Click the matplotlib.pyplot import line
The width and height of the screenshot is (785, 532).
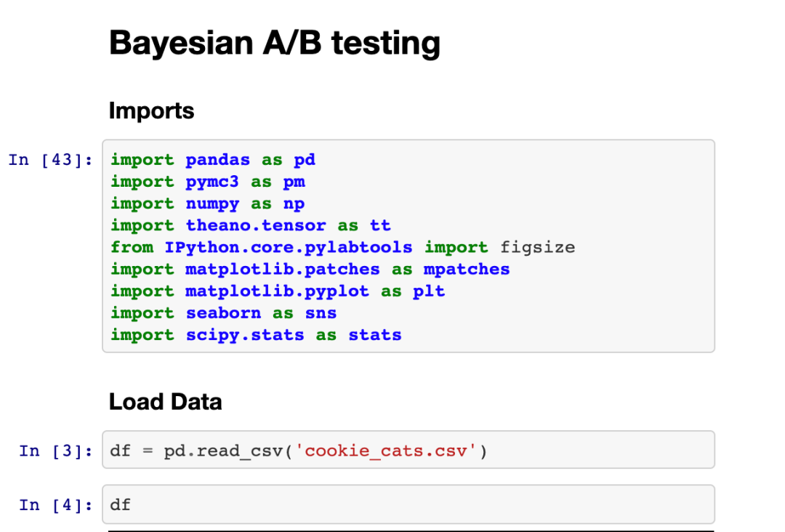coord(278,291)
